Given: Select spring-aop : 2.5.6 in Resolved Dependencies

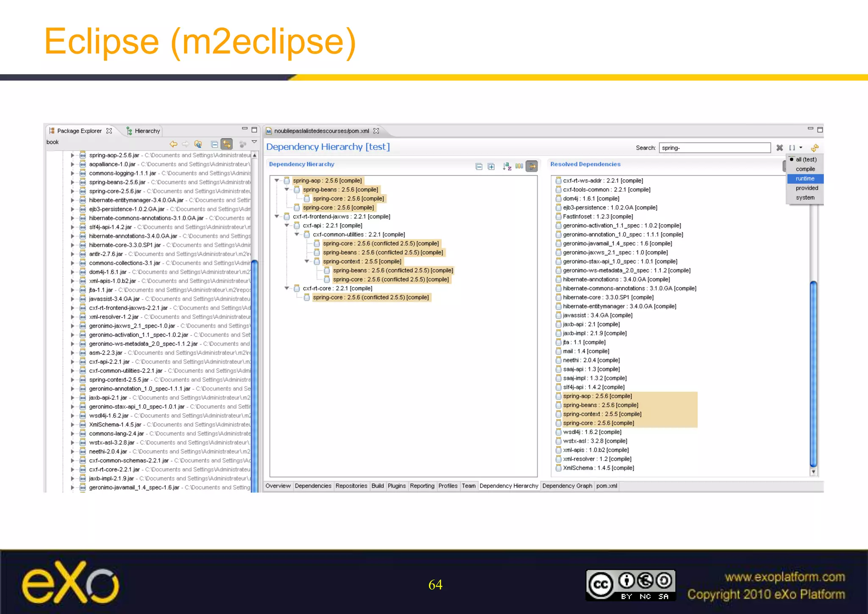Looking at the screenshot, I should [598, 396].
